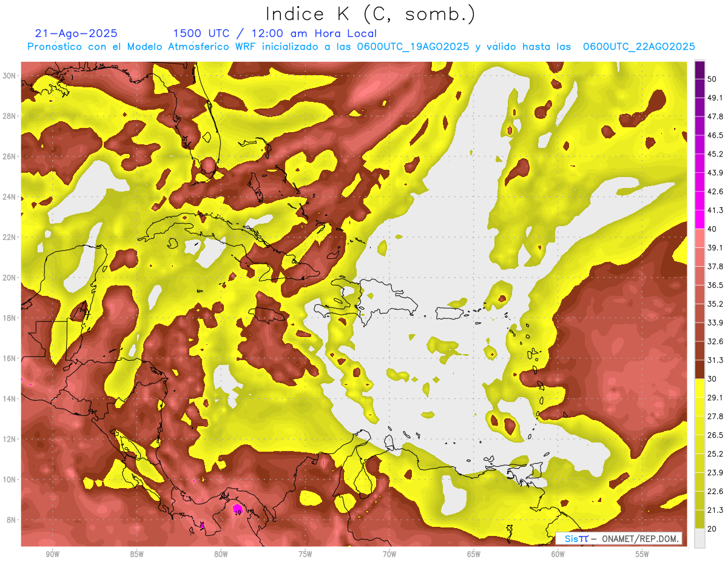This screenshot has height=562, width=728.
Task: Click longitude label '60W'
Action: click(x=558, y=554)
